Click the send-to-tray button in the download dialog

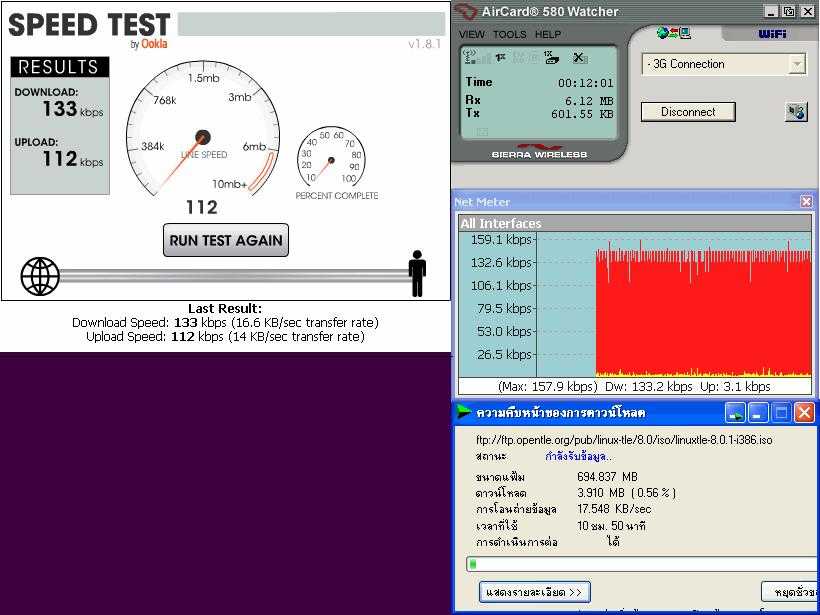pyautogui.click(x=735, y=413)
